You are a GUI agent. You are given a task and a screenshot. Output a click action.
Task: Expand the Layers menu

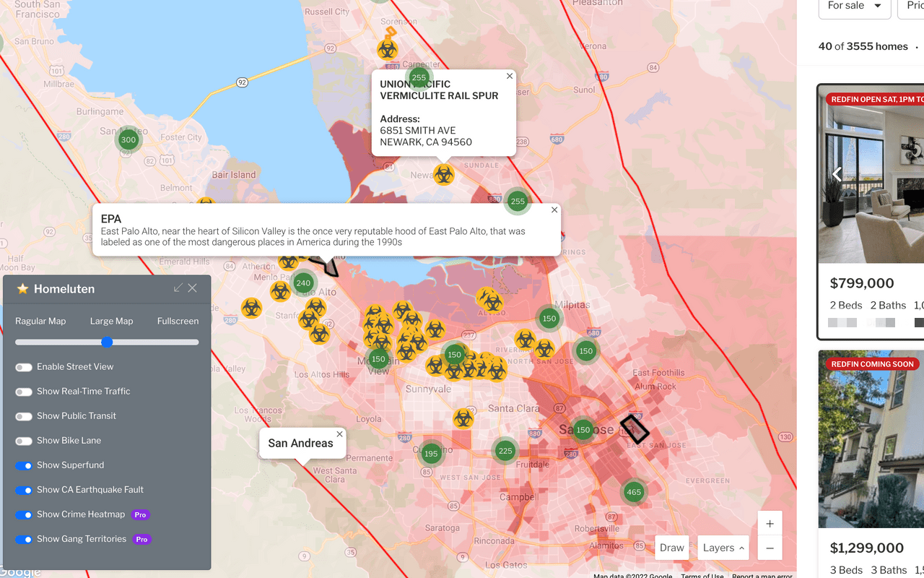(x=723, y=548)
